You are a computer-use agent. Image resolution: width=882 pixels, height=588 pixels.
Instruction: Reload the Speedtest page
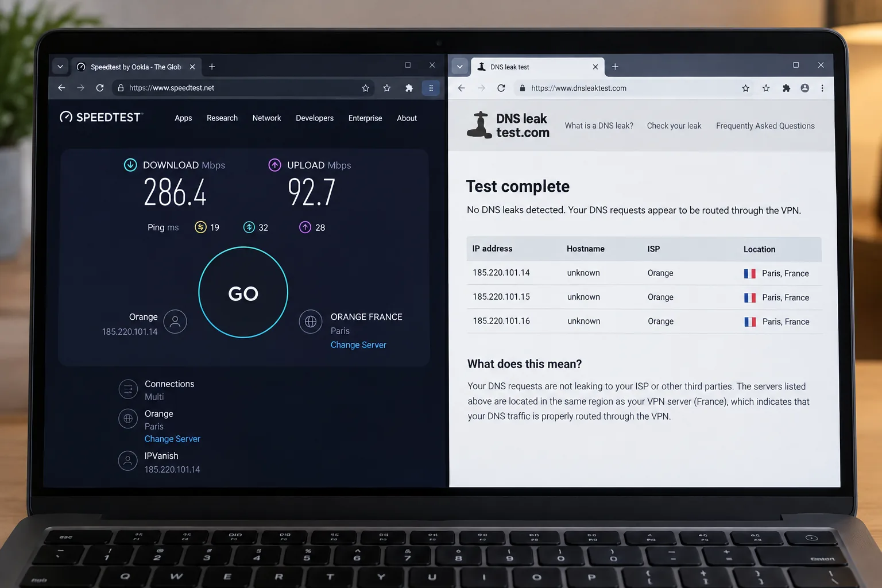coord(100,88)
